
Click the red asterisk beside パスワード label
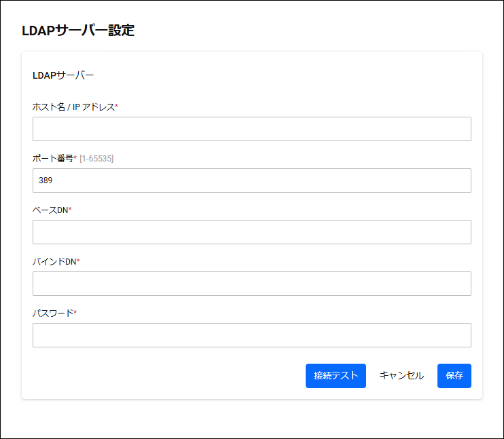click(75, 312)
